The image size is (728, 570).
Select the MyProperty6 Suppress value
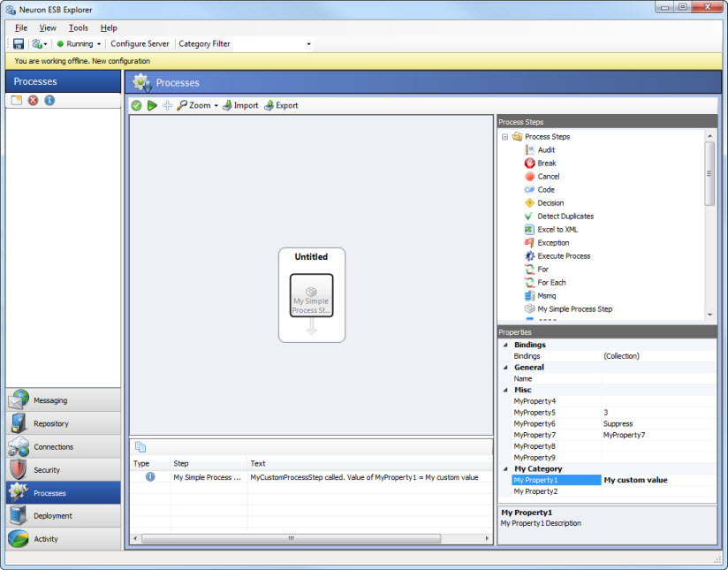[x=658, y=423]
